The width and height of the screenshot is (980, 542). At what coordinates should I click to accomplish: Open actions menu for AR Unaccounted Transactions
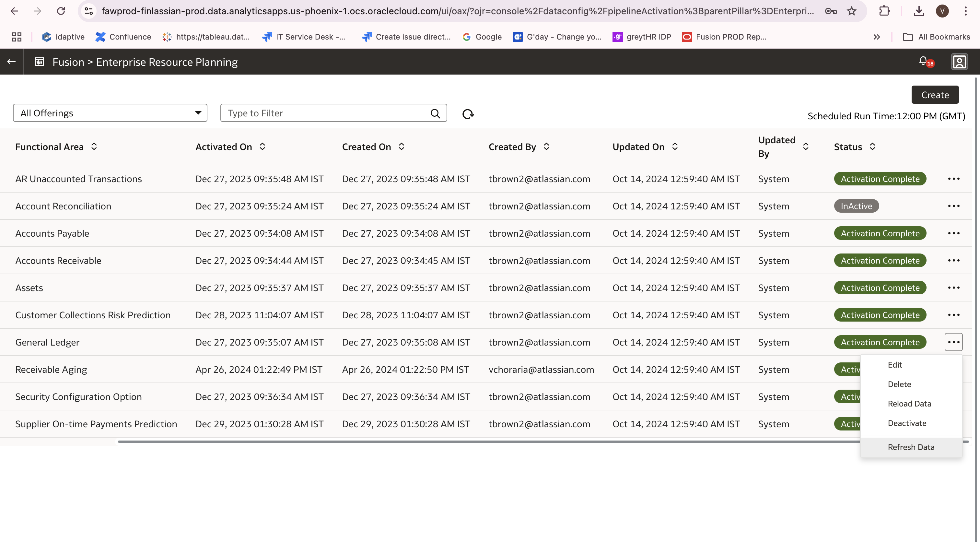click(x=953, y=179)
